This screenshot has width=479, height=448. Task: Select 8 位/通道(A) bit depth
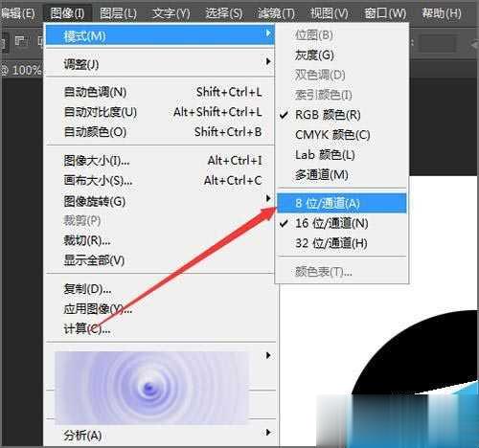[342, 203]
